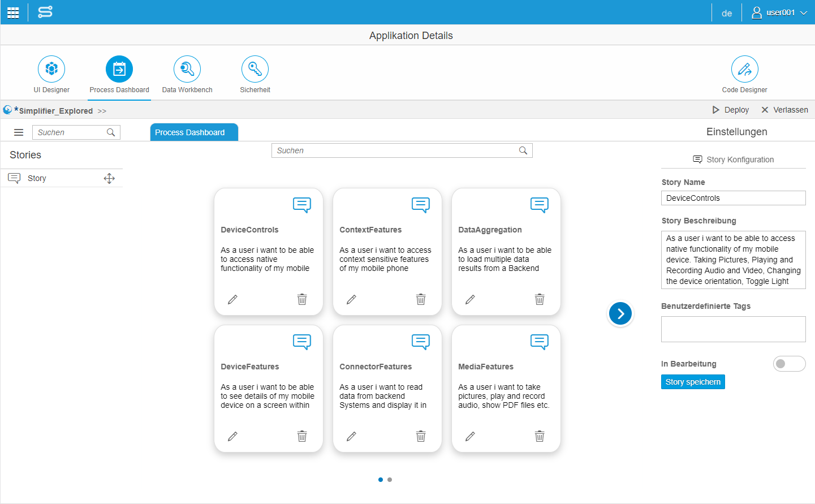Click the Simplifier logo icon
The height and width of the screenshot is (504, 815).
(45, 12)
